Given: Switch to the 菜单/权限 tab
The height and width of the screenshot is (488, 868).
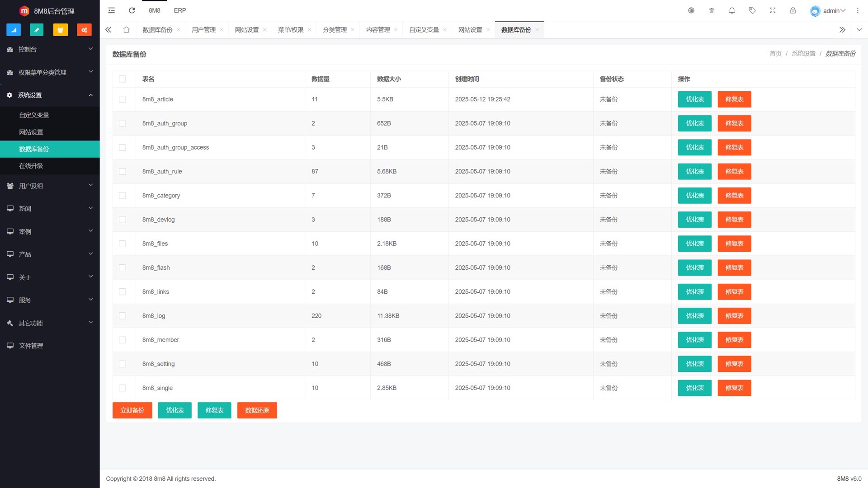Looking at the screenshot, I should [x=291, y=30].
